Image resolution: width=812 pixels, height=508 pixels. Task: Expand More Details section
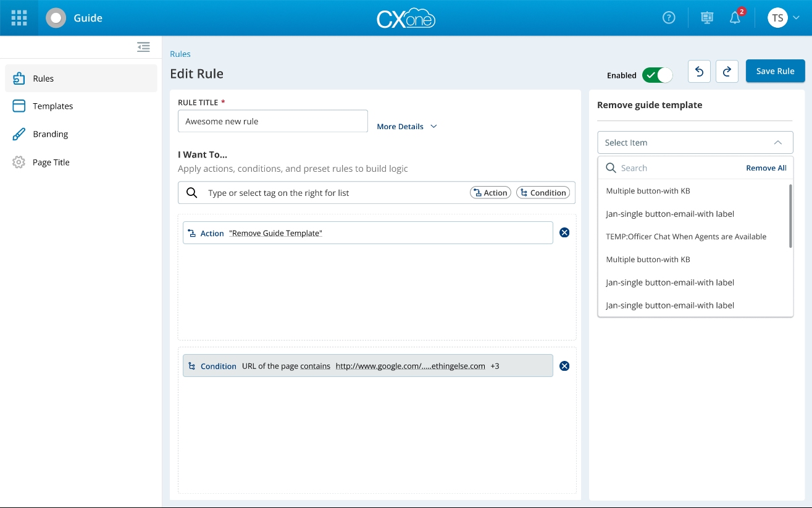[407, 127]
